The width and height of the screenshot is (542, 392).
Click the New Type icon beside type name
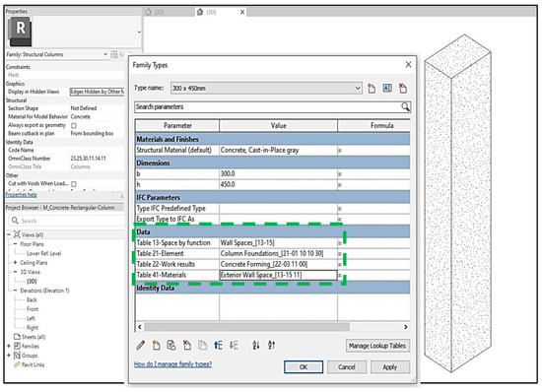pos(372,89)
